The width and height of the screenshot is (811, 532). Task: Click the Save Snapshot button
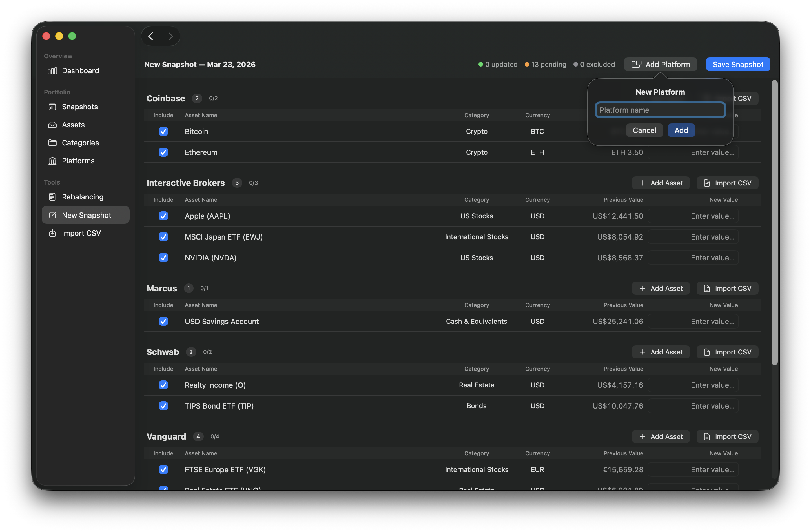pos(738,65)
